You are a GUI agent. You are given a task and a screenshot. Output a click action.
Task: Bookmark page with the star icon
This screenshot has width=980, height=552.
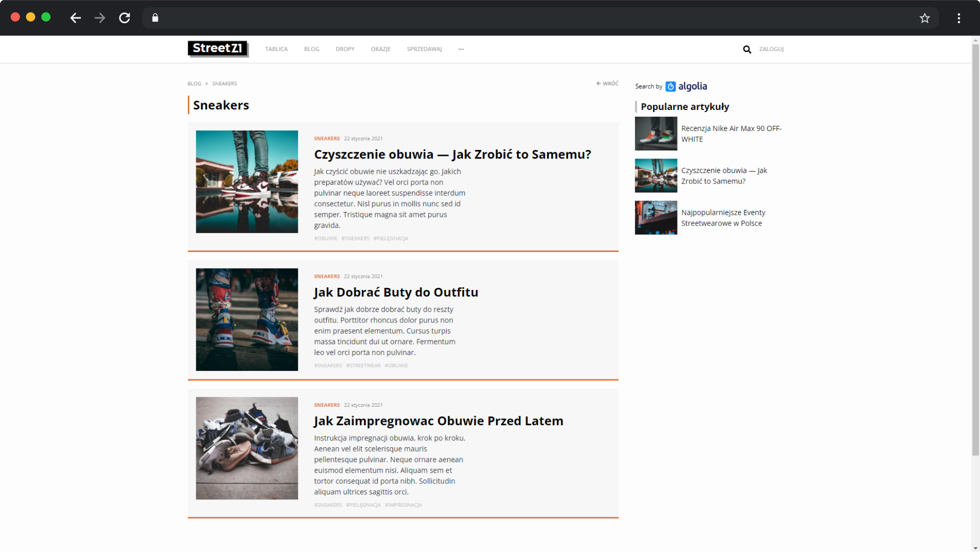[924, 18]
